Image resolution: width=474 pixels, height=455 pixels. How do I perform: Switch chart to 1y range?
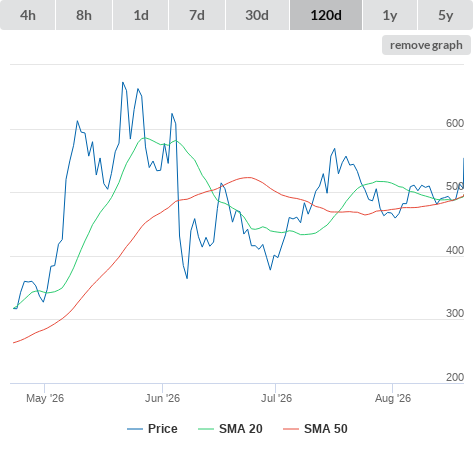pyautogui.click(x=390, y=15)
